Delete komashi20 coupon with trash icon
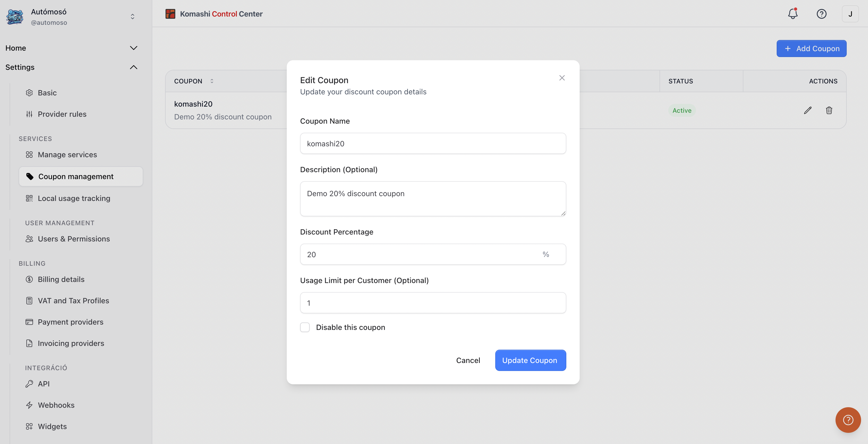868x444 pixels. coord(829,110)
